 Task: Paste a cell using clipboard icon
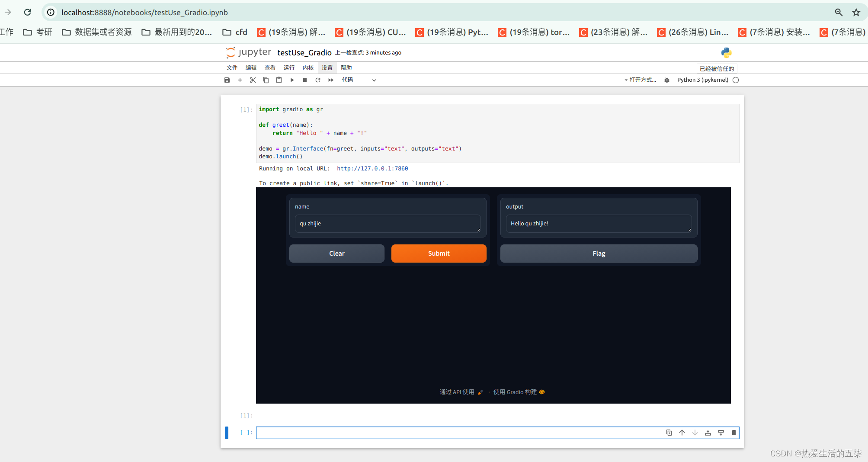279,80
